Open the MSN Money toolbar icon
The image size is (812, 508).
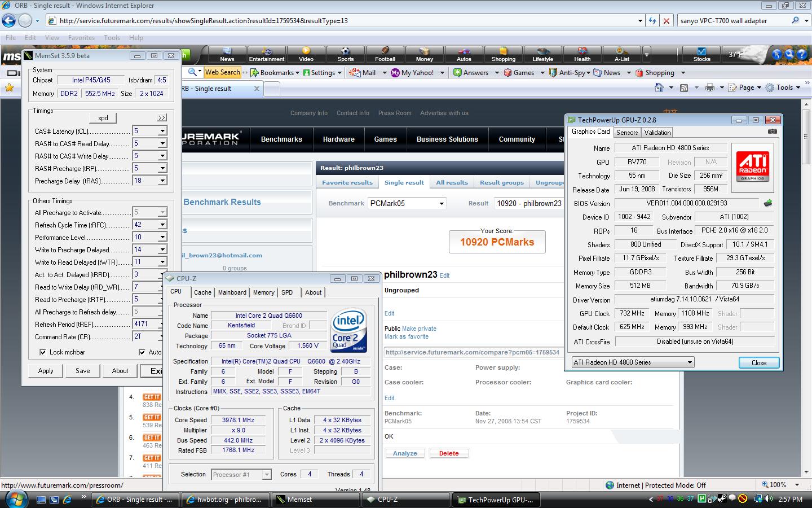pyautogui.click(x=425, y=55)
